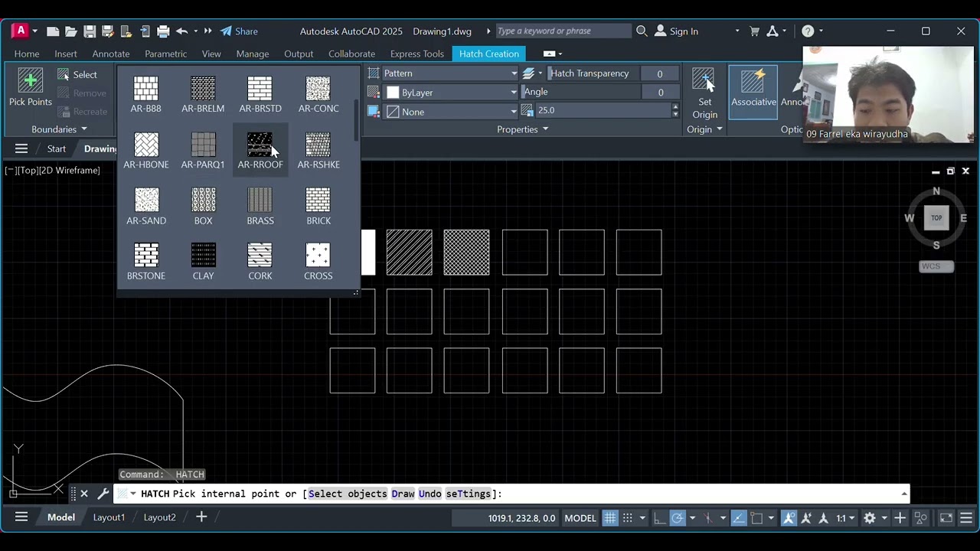The height and width of the screenshot is (551, 980).
Task: Choose the BRSTONE hatch pattern
Action: (x=145, y=262)
